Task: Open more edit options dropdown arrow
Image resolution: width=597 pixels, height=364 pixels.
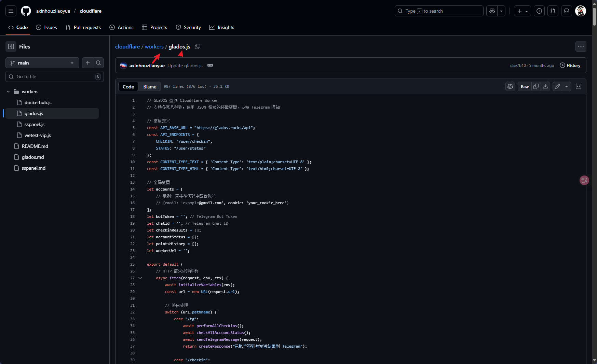Action: pyautogui.click(x=567, y=86)
